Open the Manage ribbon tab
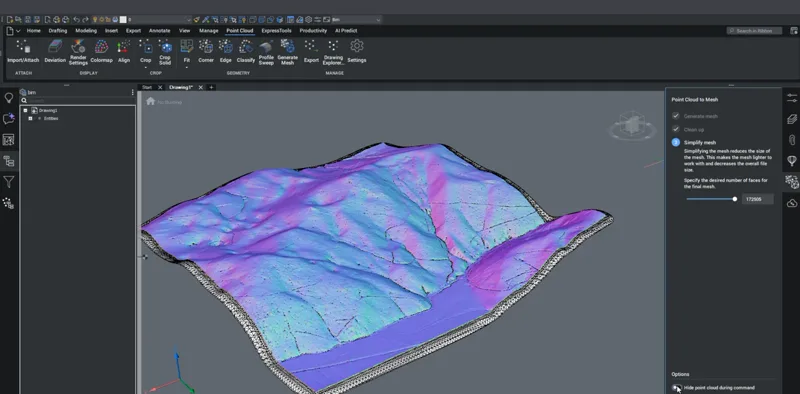The height and width of the screenshot is (394, 800). pyautogui.click(x=209, y=31)
